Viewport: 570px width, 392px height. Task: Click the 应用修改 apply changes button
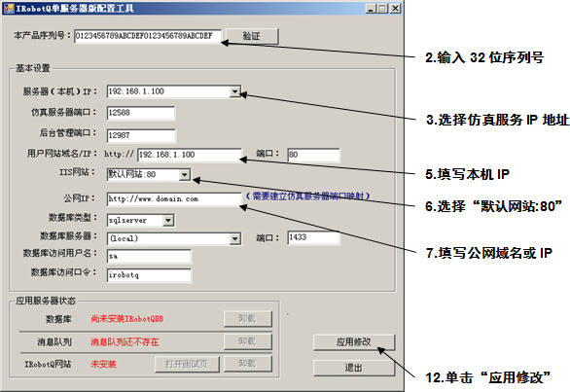pos(354,342)
